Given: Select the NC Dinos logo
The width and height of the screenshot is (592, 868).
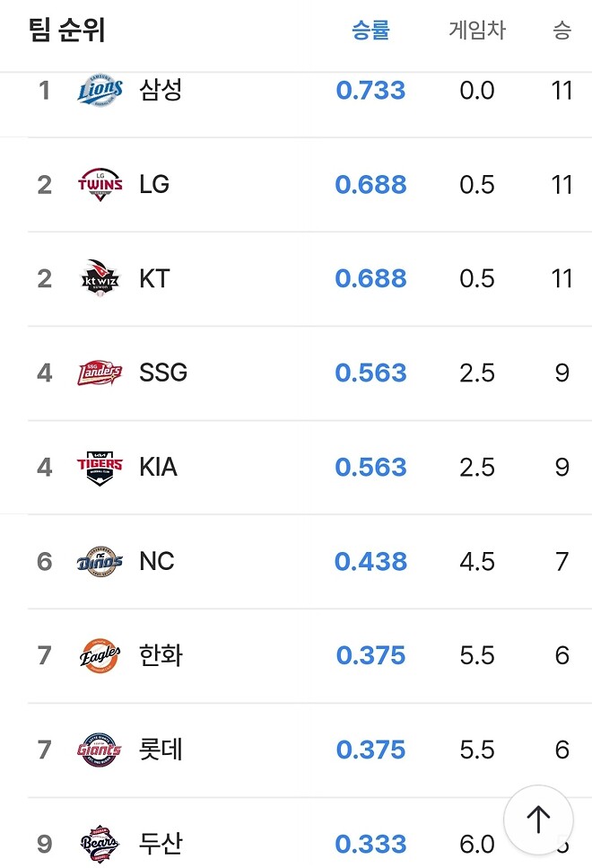Looking at the screenshot, I should click(99, 561).
